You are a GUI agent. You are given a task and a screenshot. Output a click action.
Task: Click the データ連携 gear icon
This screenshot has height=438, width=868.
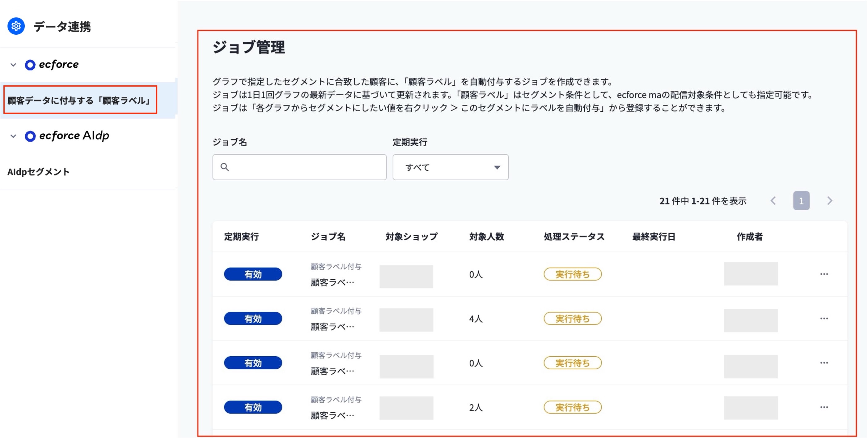pos(16,26)
